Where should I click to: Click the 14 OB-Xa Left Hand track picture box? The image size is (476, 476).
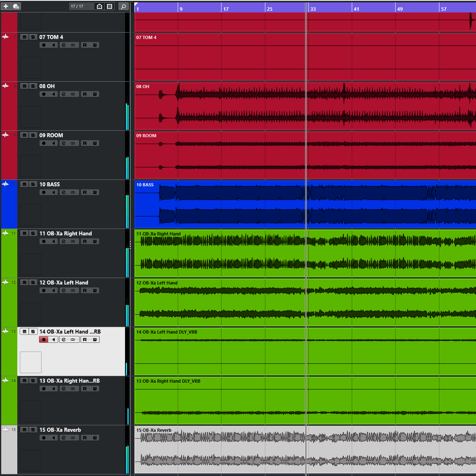[x=31, y=362]
